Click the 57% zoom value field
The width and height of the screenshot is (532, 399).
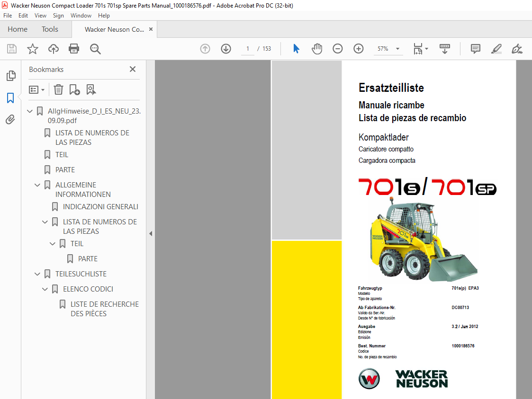(x=383, y=49)
